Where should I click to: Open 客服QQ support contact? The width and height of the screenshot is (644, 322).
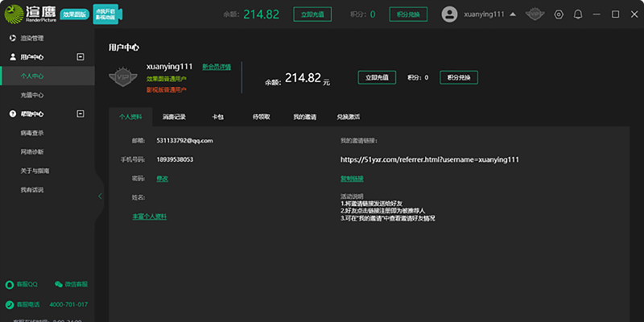23,284
